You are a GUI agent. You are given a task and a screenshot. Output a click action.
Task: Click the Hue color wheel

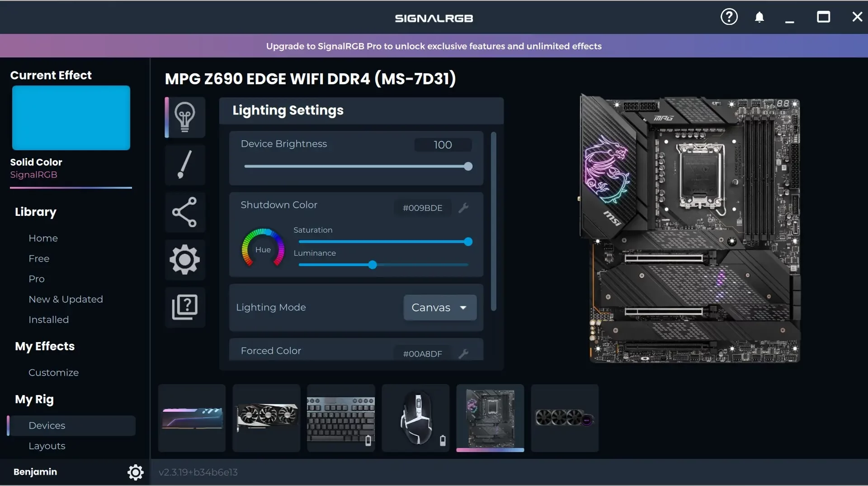pos(263,248)
